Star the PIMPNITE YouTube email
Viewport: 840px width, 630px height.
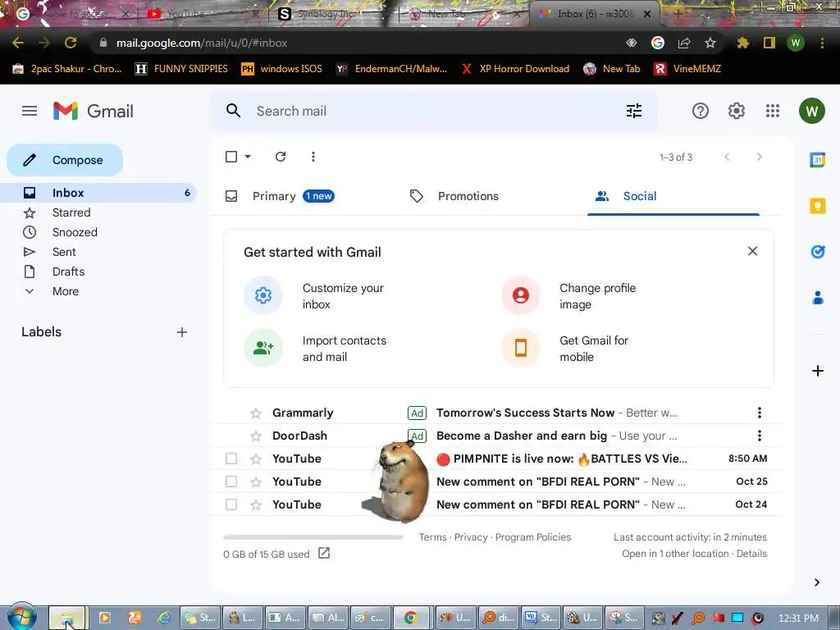256,459
